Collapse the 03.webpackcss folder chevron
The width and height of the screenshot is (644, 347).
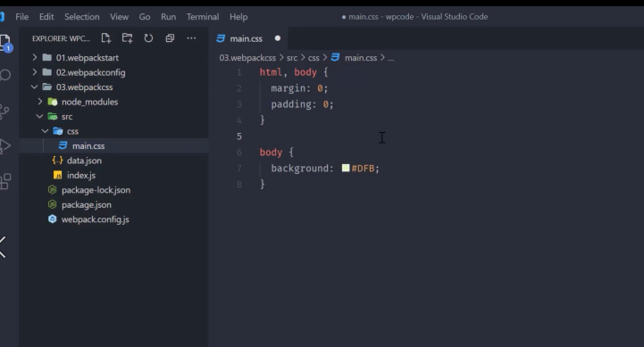pos(35,87)
